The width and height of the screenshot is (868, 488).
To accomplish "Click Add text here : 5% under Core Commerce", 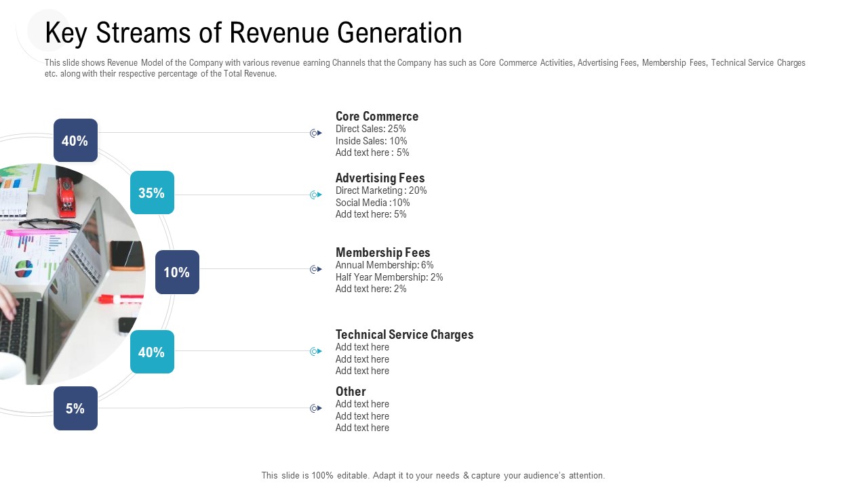I will 372,152.
